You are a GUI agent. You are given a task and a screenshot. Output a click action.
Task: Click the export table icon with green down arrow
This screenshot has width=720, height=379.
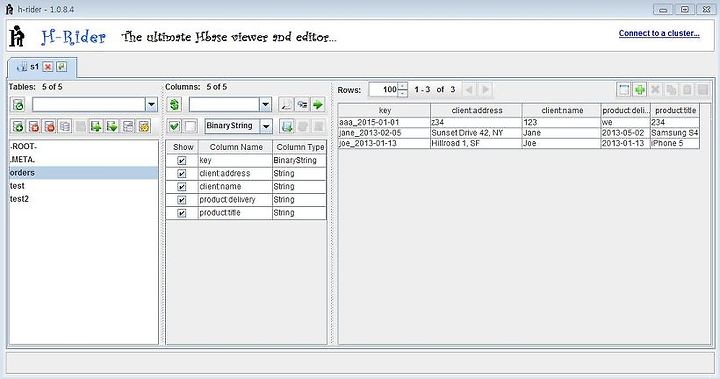pos(112,126)
